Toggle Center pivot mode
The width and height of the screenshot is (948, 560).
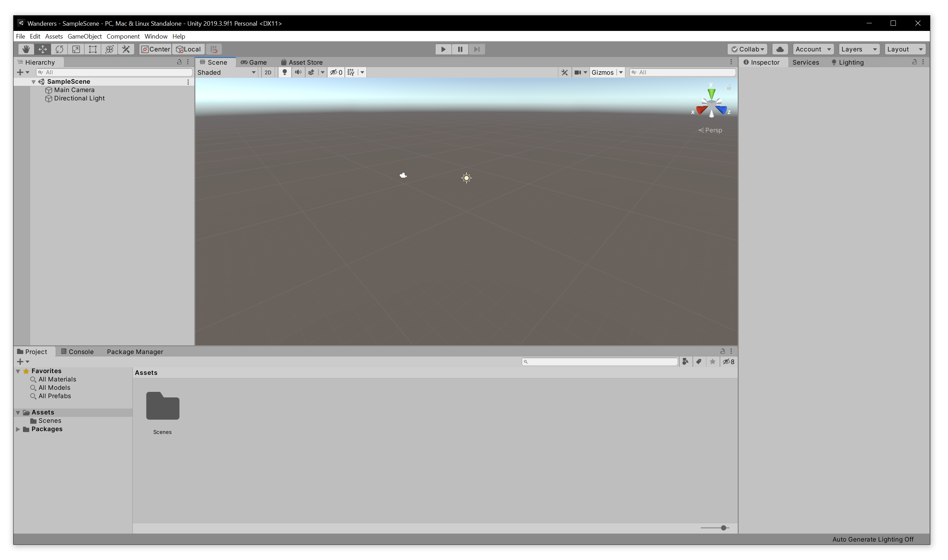155,49
